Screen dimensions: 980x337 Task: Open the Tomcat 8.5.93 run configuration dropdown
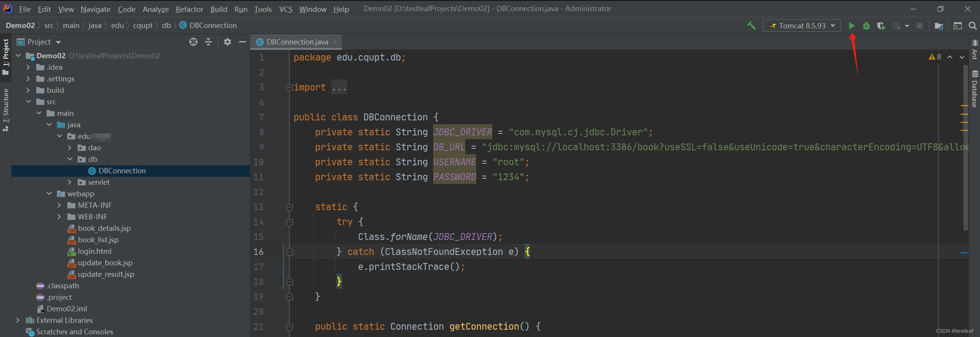click(x=802, y=26)
